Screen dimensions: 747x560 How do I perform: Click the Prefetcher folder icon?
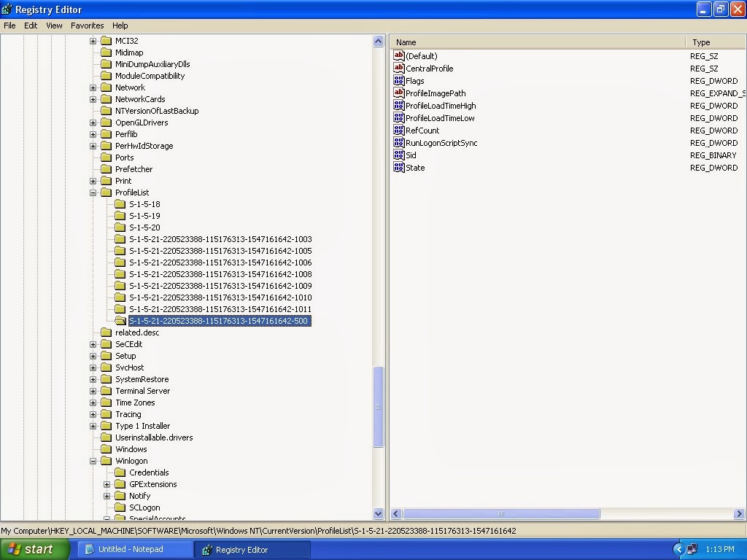point(107,169)
